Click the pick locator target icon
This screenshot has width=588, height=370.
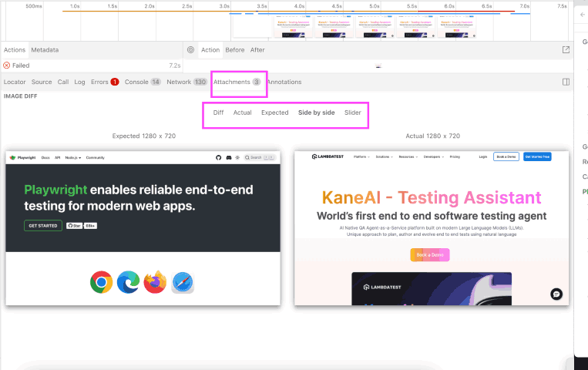(190, 50)
